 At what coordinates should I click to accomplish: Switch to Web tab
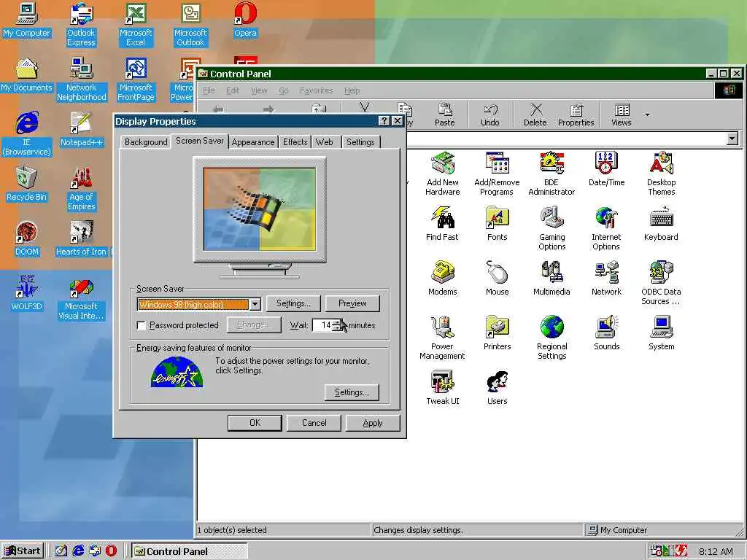pos(325,142)
